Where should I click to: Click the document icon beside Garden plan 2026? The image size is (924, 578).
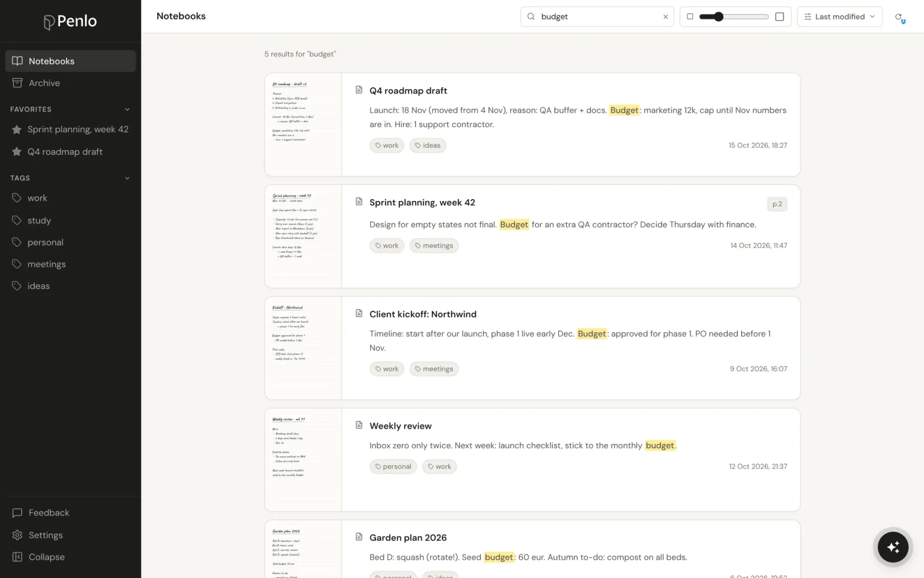(x=359, y=537)
